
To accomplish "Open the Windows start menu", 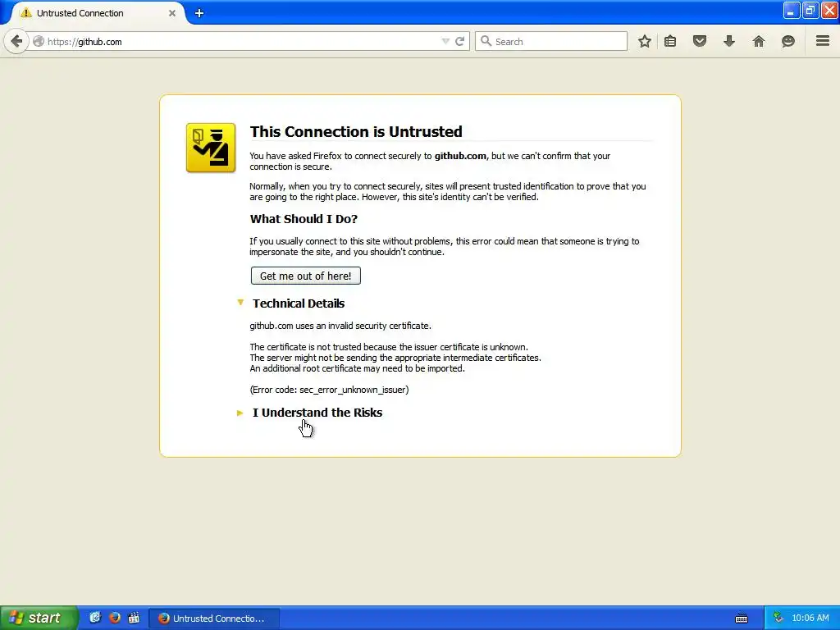I will tap(39, 618).
